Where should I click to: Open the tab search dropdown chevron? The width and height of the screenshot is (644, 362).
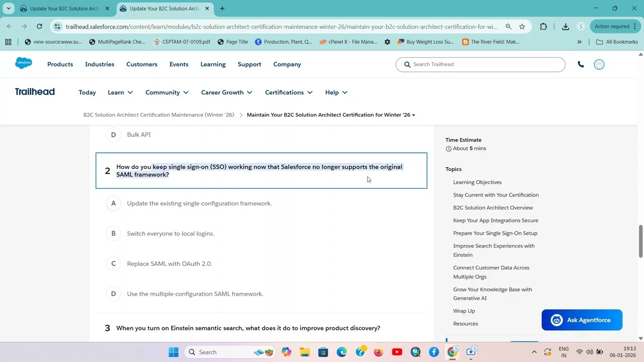pyautogui.click(x=9, y=9)
